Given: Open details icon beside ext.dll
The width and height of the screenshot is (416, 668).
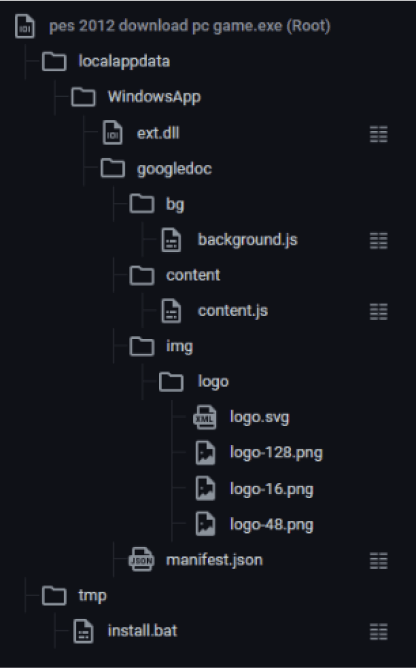Looking at the screenshot, I should [x=378, y=134].
